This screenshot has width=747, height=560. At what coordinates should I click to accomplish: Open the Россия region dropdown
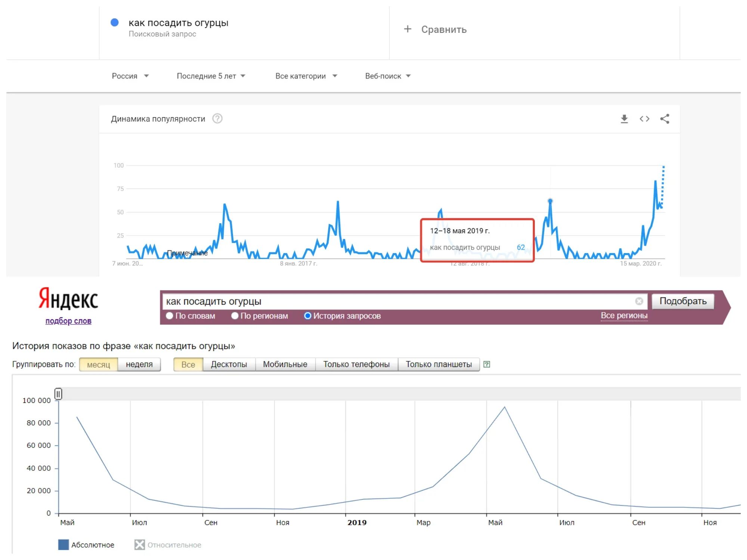click(130, 76)
